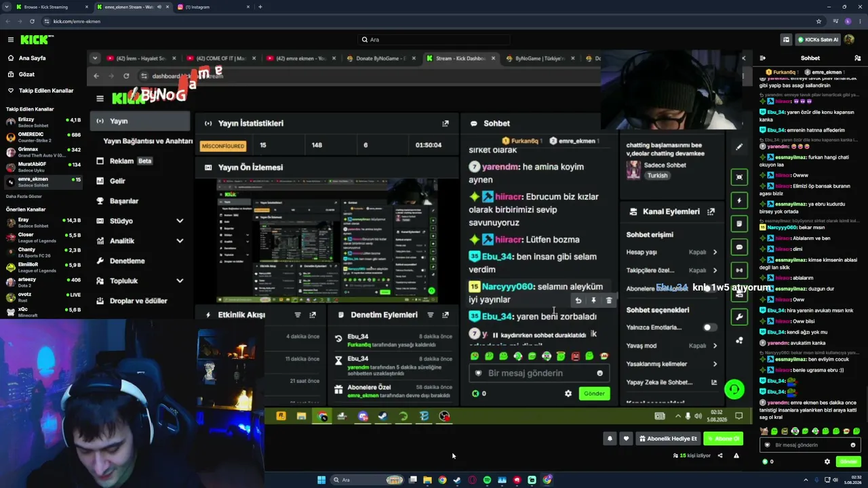The image size is (868, 488).
Task: Click the site info icon in address bar
Action: pyautogui.click(x=47, y=21)
